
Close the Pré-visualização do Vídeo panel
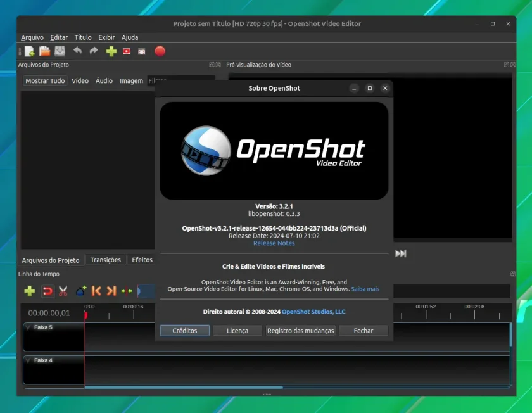[x=513, y=65]
